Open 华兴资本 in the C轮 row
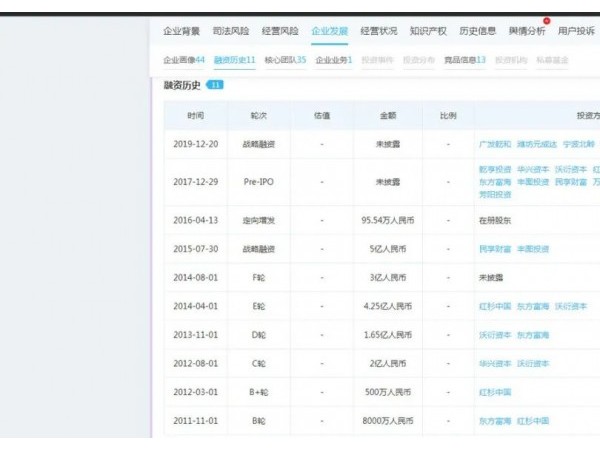The height and width of the screenshot is (450, 600). (x=496, y=363)
